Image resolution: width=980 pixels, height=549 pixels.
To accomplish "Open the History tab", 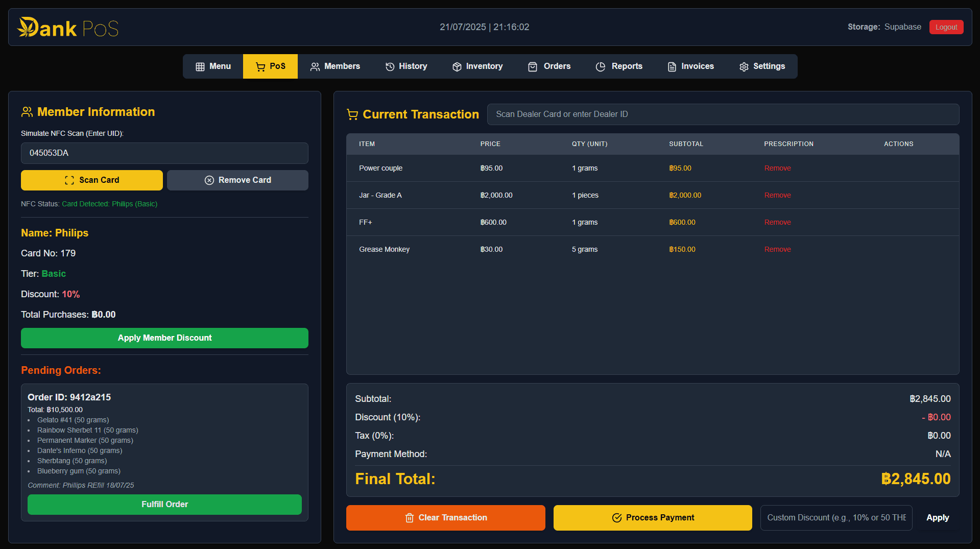I will [406, 66].
